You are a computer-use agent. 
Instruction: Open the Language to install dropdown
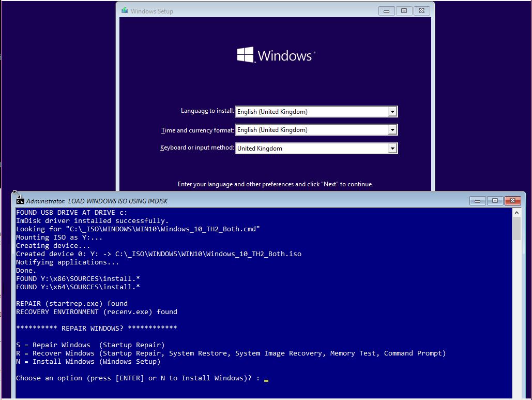click(x=393, y=111)
